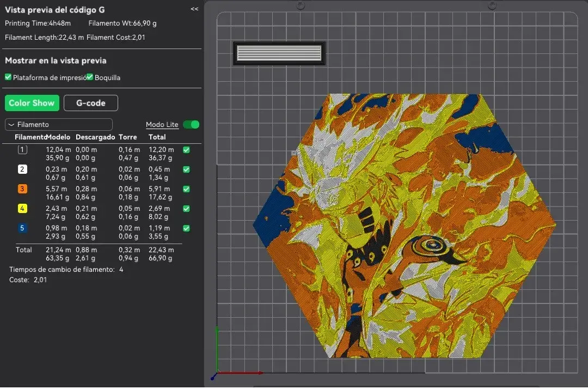Click the Coste: 2,01 text

pos(28,279)
